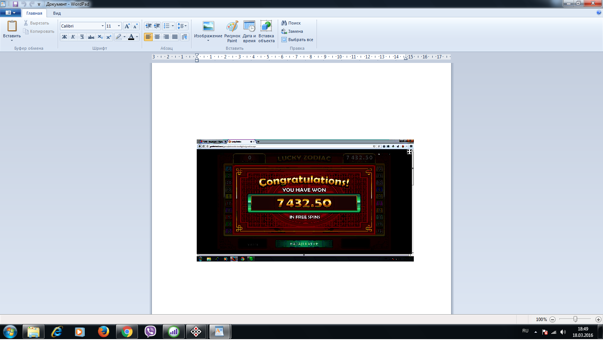This screenshot has height=364, width=603.
Task: Open the font size dropdown showing 11
Action: point(119,26)
